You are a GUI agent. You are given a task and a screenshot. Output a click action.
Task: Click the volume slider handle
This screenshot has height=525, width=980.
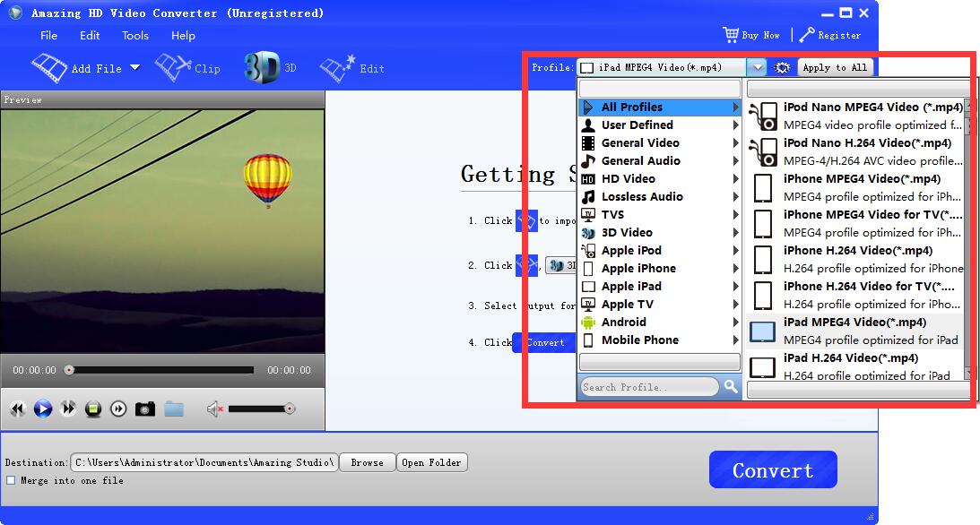click(x=290, y=409)
